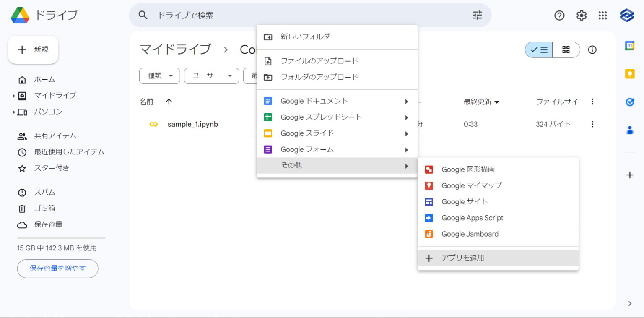Expand the Google ドキュメント submenu arrow
This screenshot has width=644, height=318.
(x=406, y=101)
